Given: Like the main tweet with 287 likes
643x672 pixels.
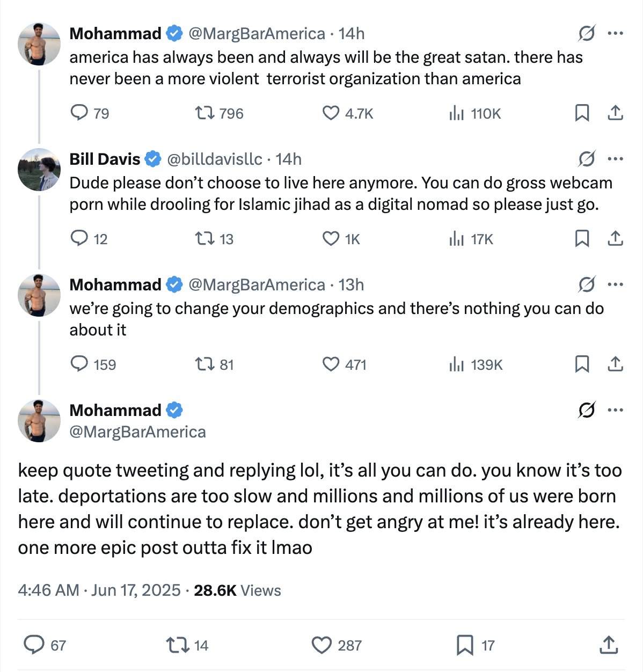Looking at the screenshot, I should (x=322, y=645).
